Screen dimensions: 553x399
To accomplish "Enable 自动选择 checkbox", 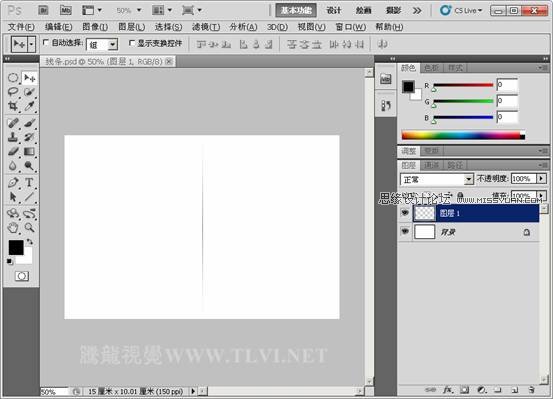I will (x=46, y=43).
